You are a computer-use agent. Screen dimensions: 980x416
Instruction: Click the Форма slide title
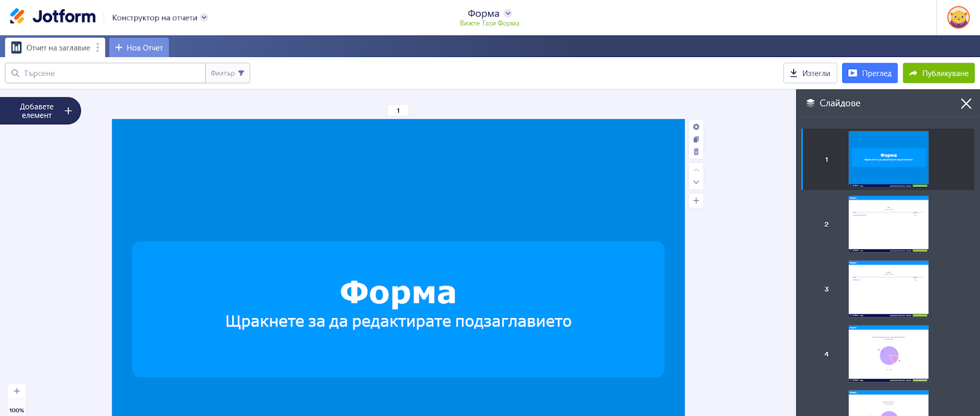pos(398,292)
